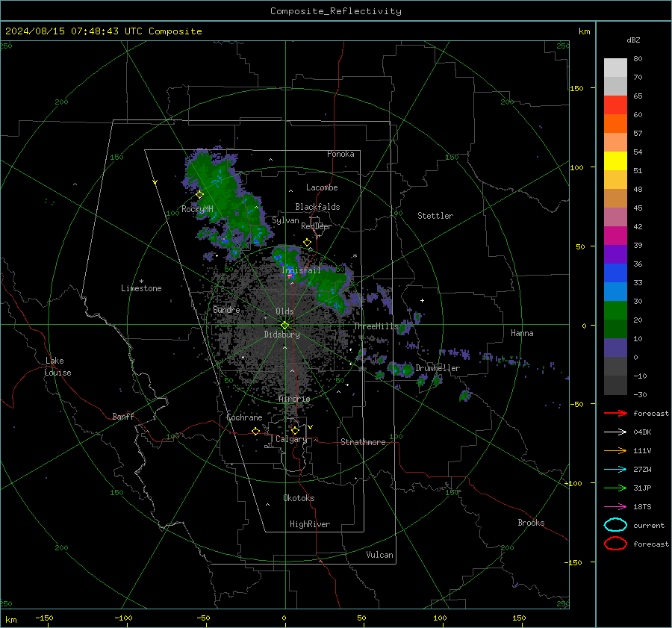Click the Limestone map label

click(x=141, y=288)
